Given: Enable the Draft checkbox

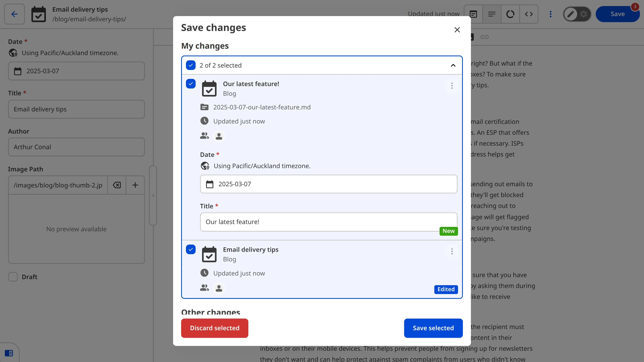Looking at the screenshot, I should (x=13, y=277).
